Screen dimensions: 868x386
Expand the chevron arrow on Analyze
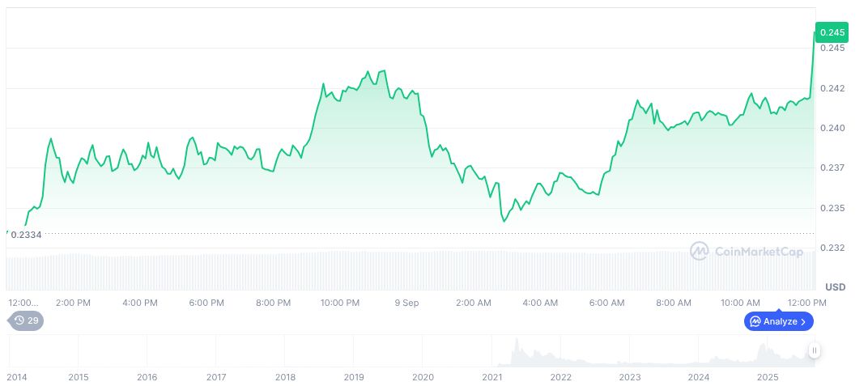tap(803, 321)
